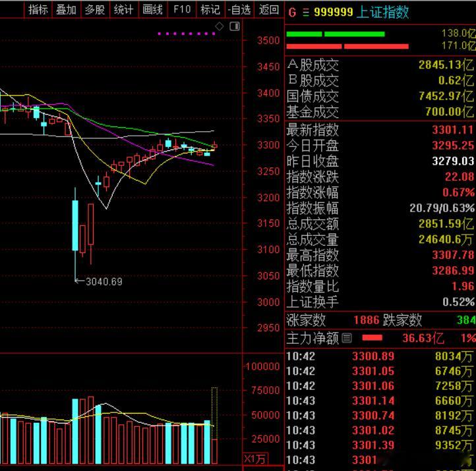Open the 叠加 overlay menu
This screenshot has width=476, height=471.
coord(66,10)
